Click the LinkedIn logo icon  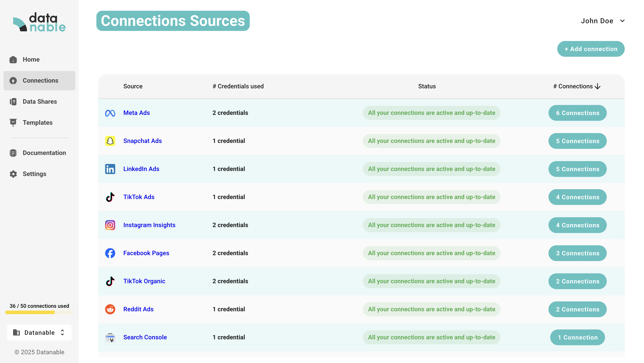tap(110, 169)
